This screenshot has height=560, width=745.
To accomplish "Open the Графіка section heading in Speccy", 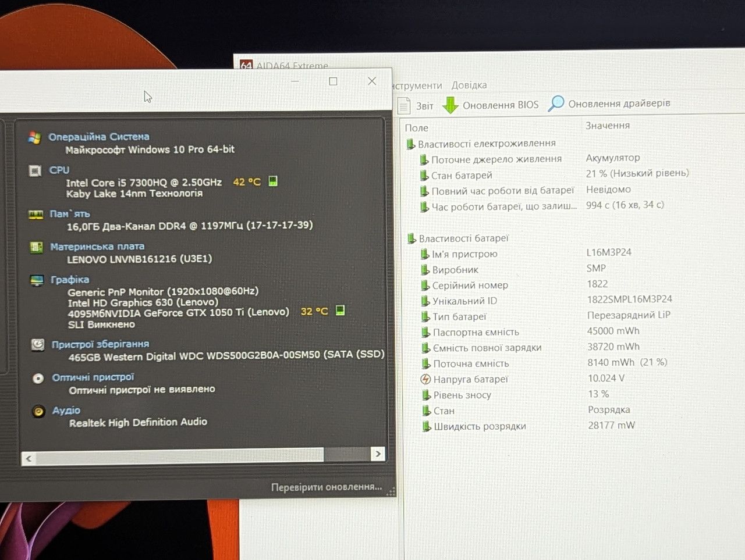I will [70, 280].
